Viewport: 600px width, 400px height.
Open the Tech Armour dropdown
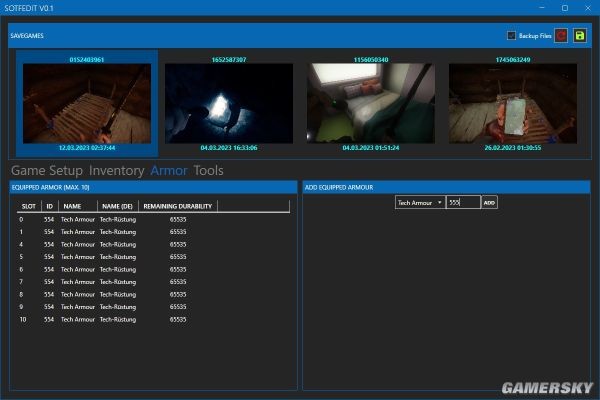420,202
